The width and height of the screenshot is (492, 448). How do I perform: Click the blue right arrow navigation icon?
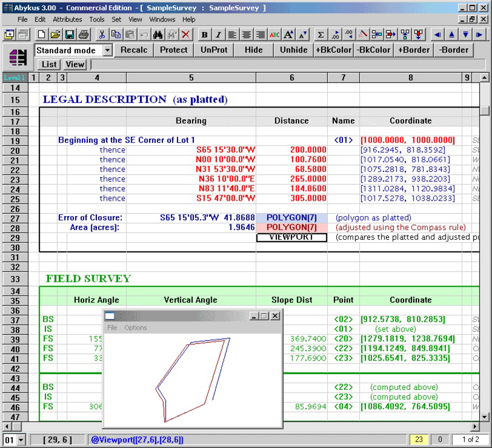pos(479,35)
